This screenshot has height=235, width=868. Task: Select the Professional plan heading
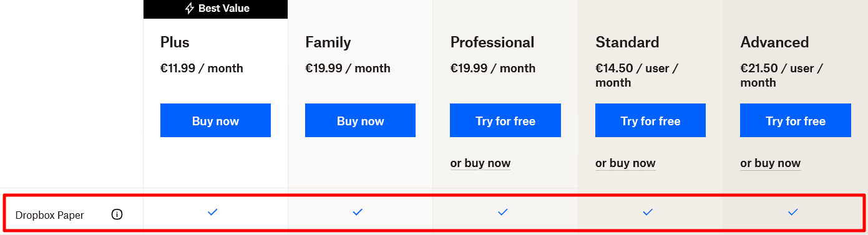point(492,42)
